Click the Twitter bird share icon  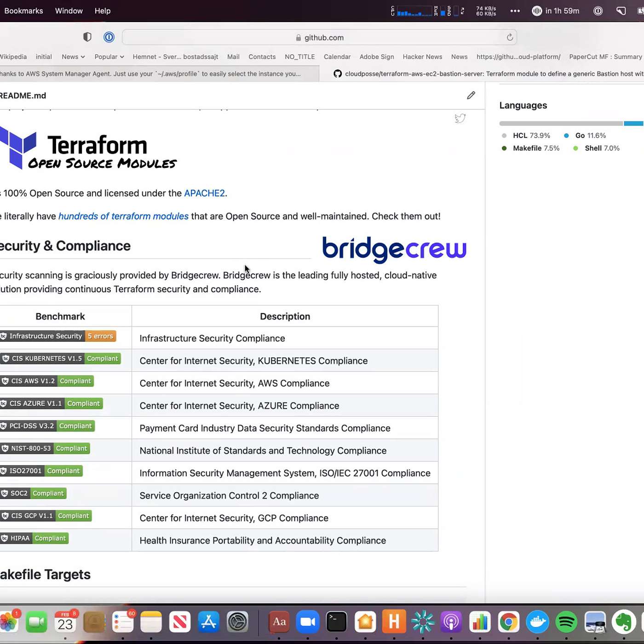pyautogui.click(x=460, y=119)
